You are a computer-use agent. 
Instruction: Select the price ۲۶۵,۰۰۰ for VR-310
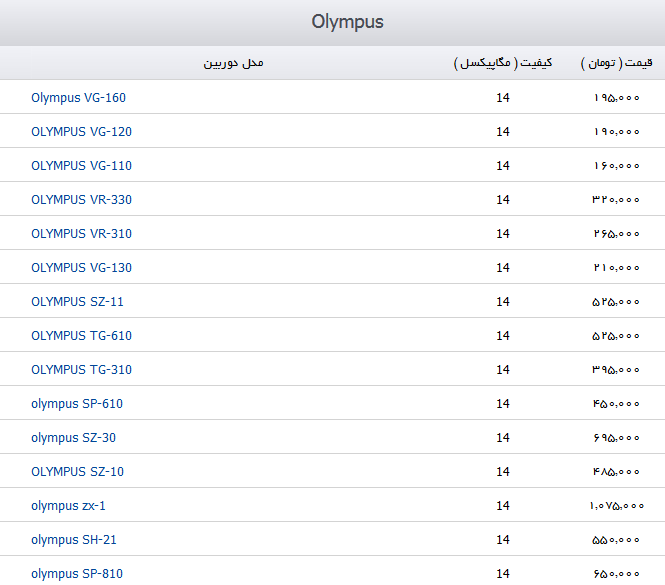[616, 234]
